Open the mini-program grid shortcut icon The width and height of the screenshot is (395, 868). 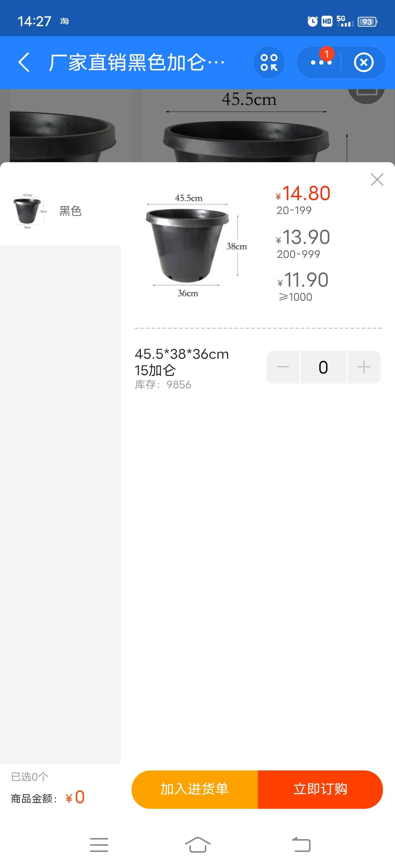(x=269, y=62)
